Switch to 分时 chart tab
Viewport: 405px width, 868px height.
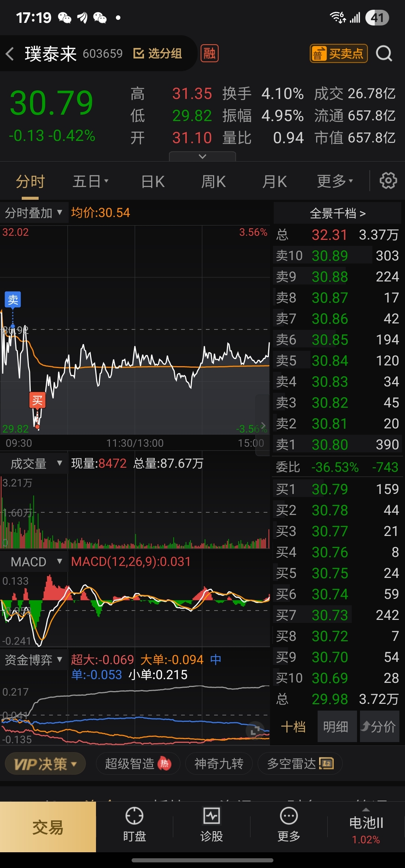coord(30,181)
